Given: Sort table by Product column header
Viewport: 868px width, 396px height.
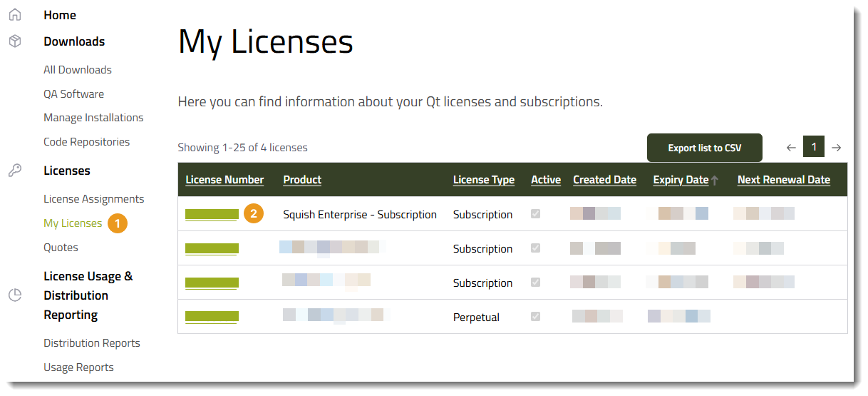Looking at the screenshot, I should tap(302, 180).
